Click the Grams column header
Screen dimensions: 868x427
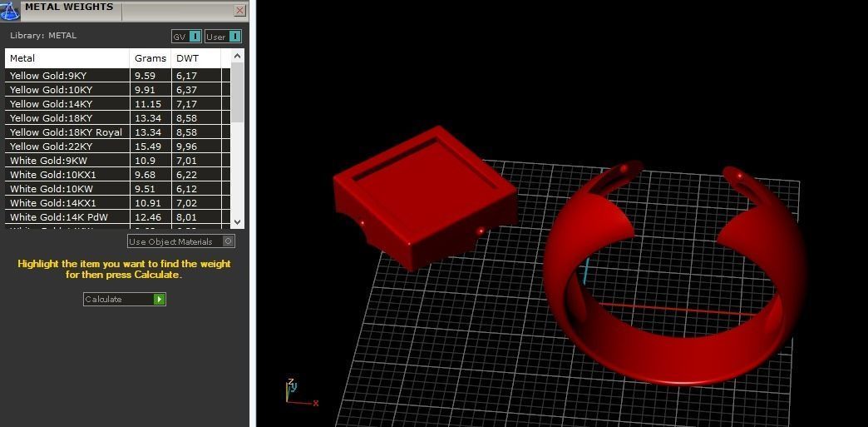tap(150, 58)
